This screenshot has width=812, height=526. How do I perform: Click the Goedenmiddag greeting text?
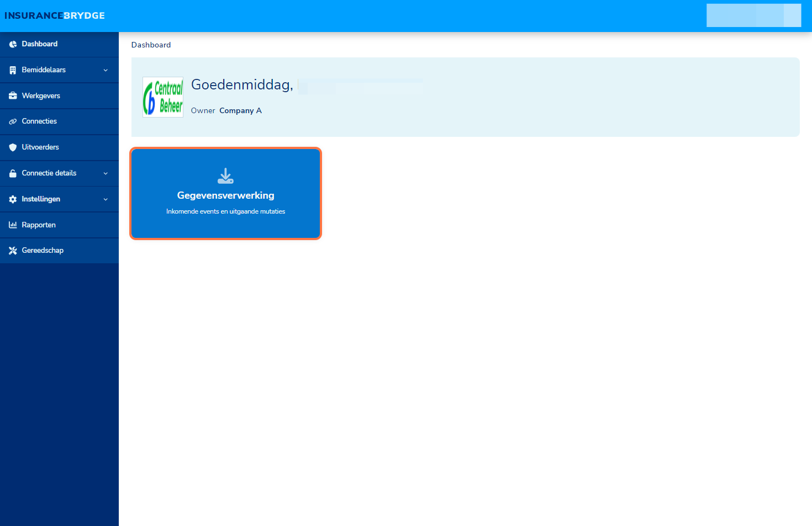point(242,84)
